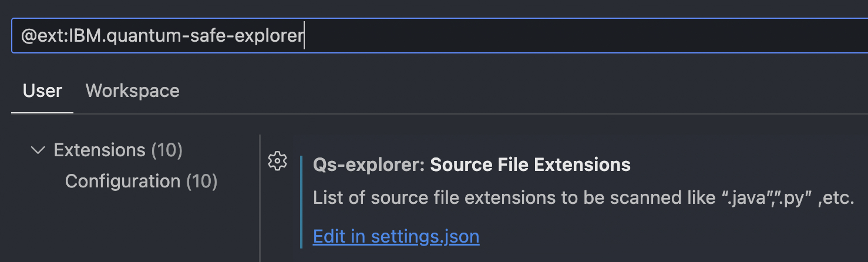Select the Extensions (10) tree entry
Image resolution: width=868 pixels, height=262 pixels.
tap(117, 150)
